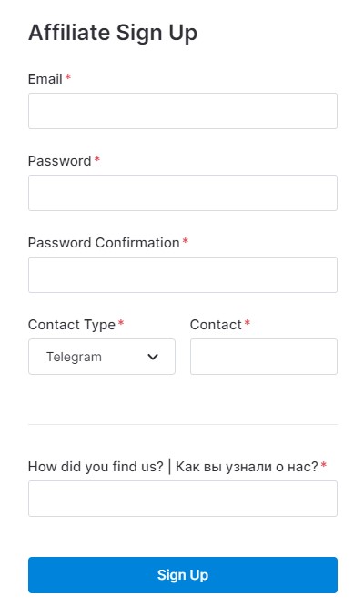Click the Email label text

tap(45, 79)
